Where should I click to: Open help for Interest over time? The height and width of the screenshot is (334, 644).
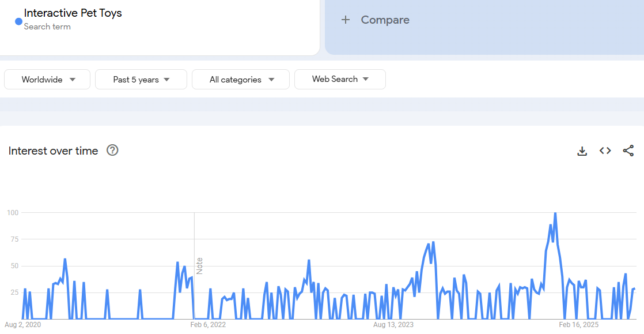click(x=112, y=151)
